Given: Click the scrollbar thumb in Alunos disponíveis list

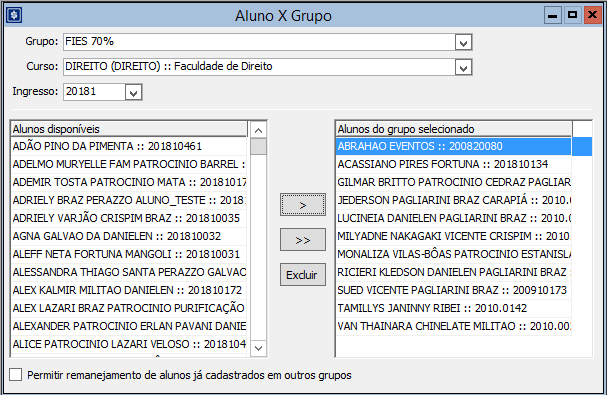Looking at the screenshot, I should click(x=258, y=147).
